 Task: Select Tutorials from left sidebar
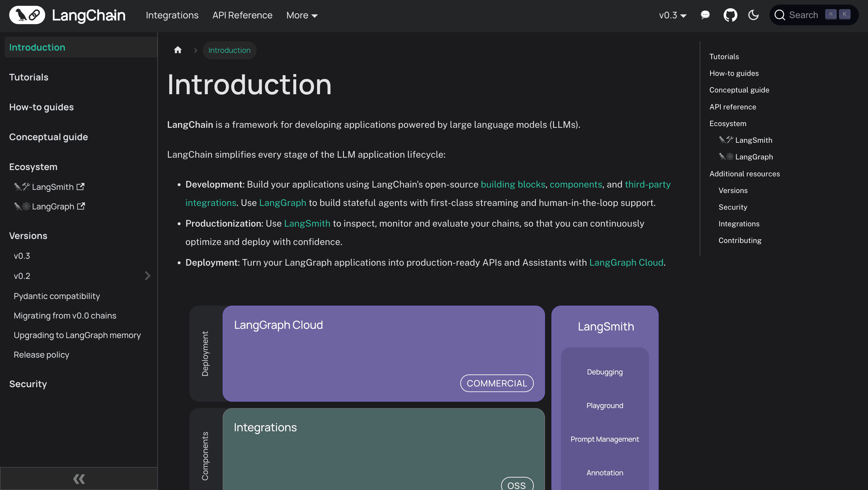pyautogui.click(x=29, y=77)
